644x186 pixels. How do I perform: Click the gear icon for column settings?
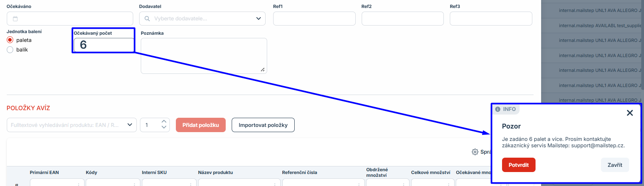click(x=475, y=152)
